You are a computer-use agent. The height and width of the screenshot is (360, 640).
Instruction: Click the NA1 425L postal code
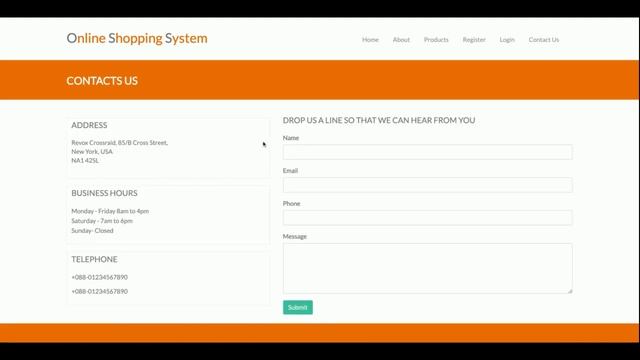[85, 160]
